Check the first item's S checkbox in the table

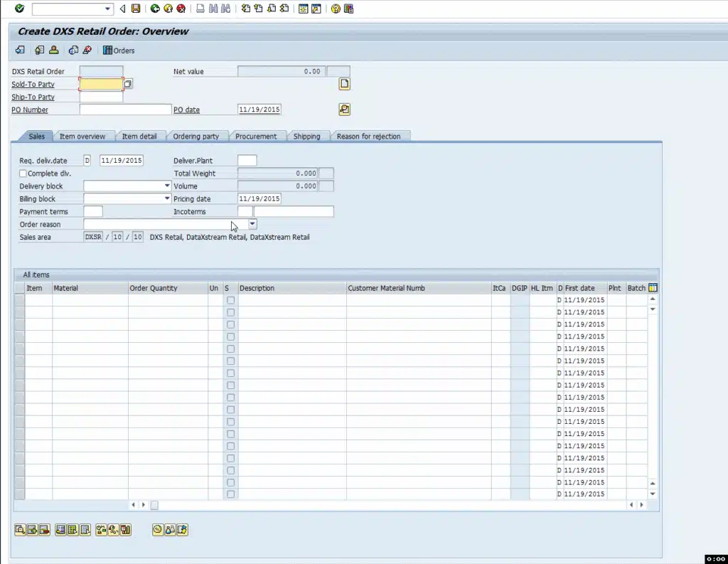click(230, 300)
